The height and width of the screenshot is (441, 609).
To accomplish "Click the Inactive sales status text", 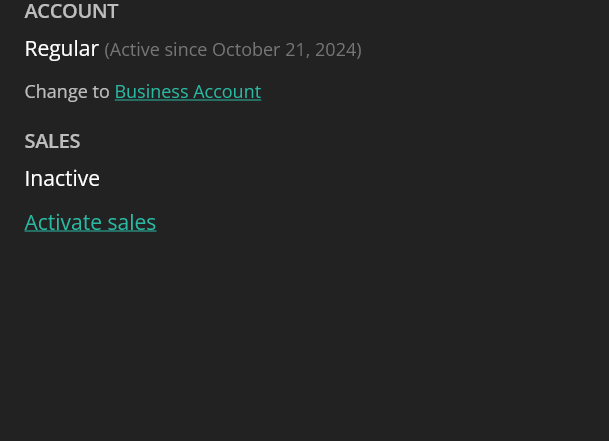I will pos(62,178).
